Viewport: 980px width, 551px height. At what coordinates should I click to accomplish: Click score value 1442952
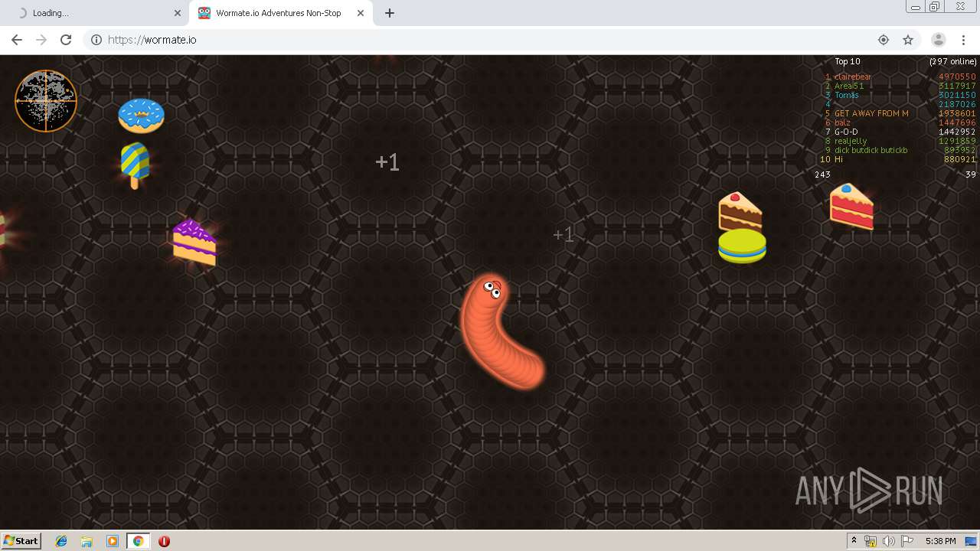[x=957, y=132]
